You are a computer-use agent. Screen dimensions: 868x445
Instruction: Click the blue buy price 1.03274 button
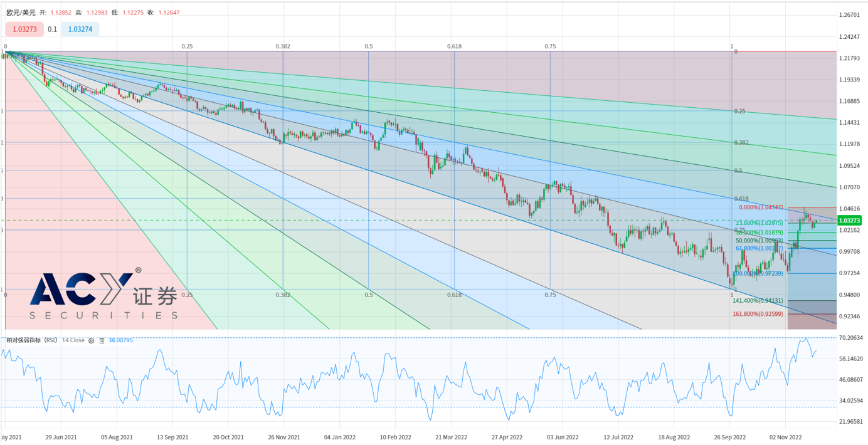click(80, 29)
